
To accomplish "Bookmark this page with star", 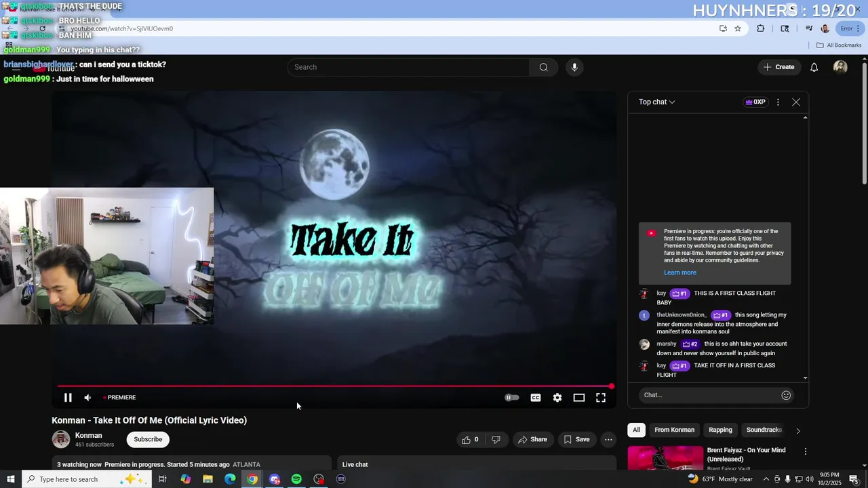I will coord(738,28).
